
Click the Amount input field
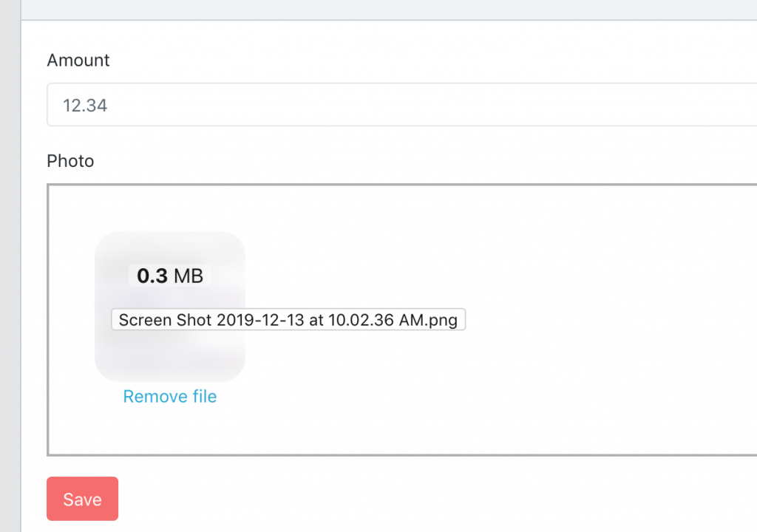click(399, 105)
